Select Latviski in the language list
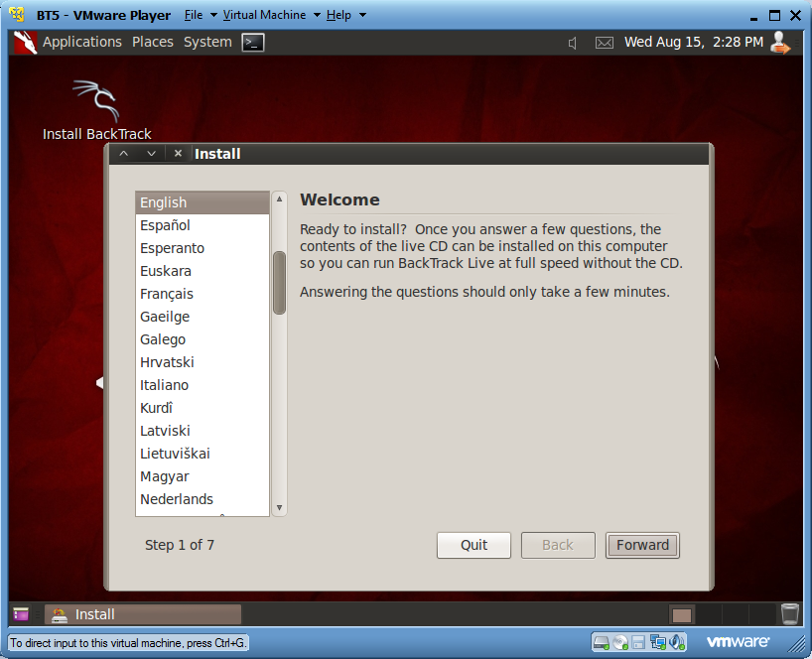This screenshot has width=812, height=659. 203,430
